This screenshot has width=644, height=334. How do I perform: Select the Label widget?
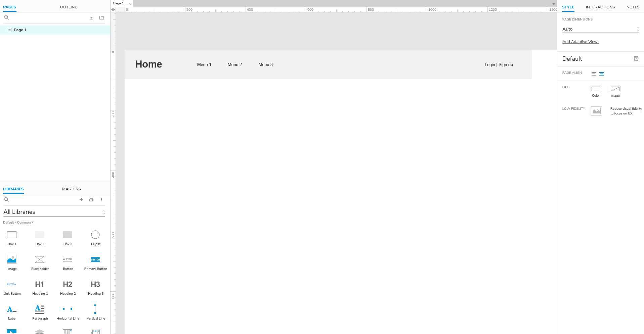click(12, 313)
